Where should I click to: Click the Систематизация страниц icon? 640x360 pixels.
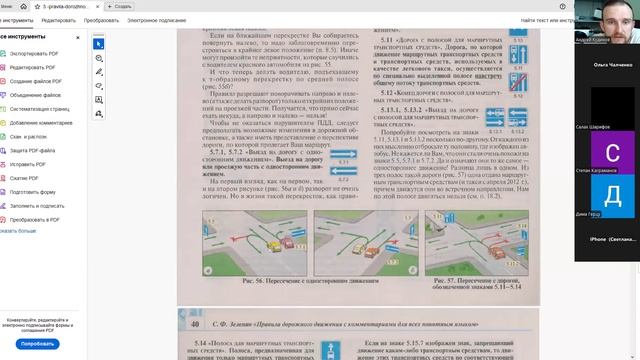click(x=3, y=109)
